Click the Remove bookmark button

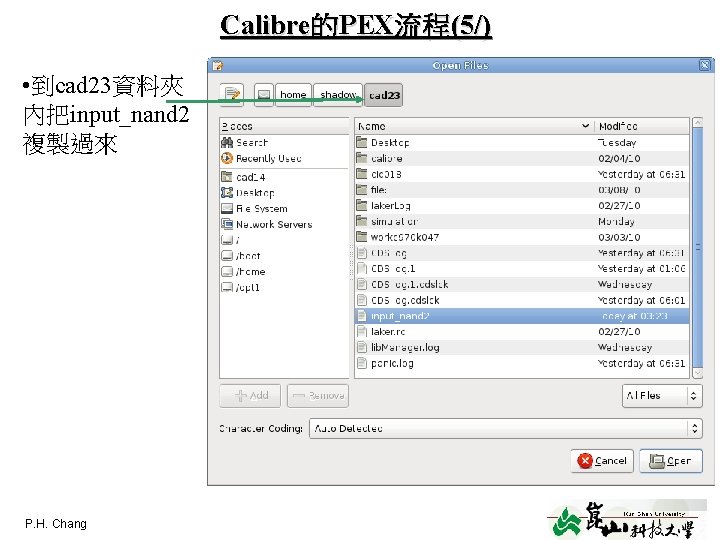[318, 395]
